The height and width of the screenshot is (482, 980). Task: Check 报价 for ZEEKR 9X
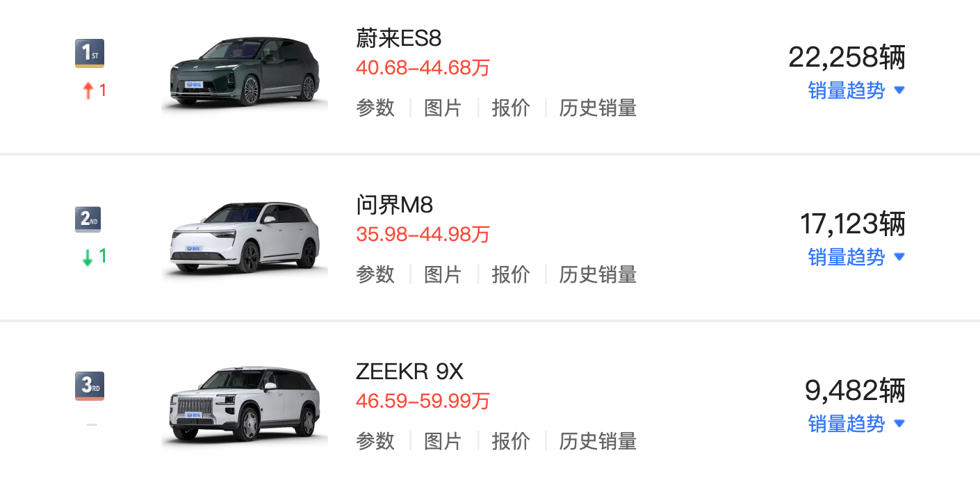tap(511, 442)
